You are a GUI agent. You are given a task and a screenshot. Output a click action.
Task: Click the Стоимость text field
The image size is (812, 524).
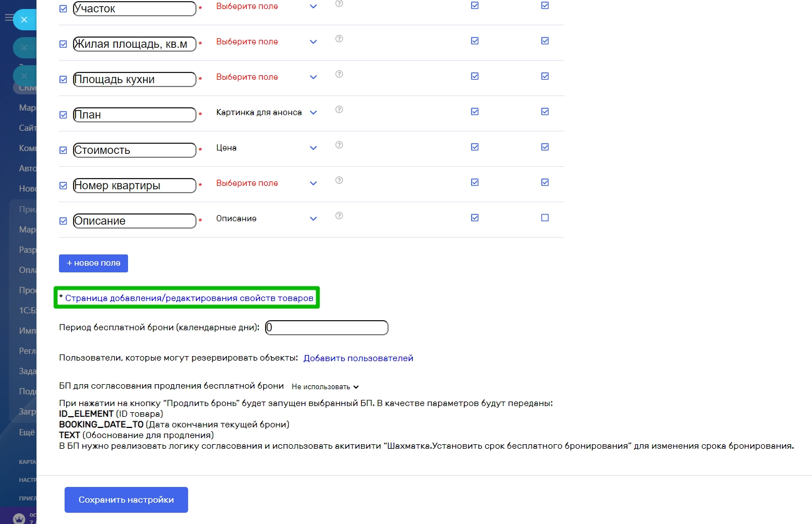click(135, 151)
